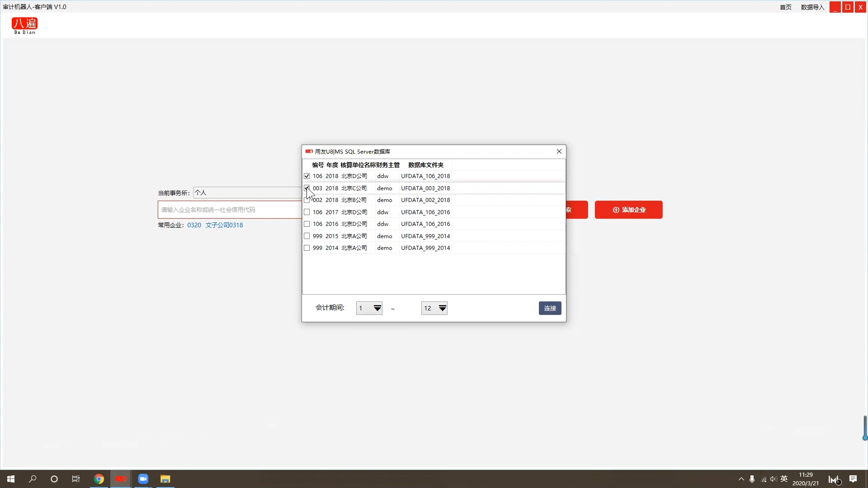Screen dimensions: 868x488
Task: Open frequent company link 0320
Action: 194,225
